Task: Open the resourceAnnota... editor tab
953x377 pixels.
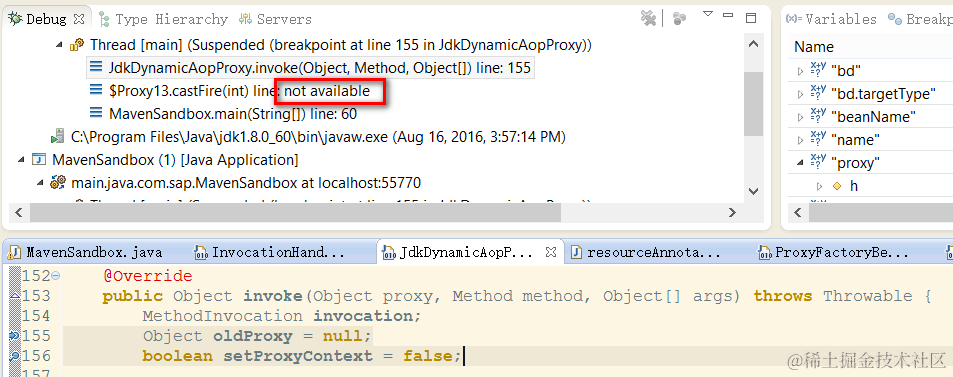Action: point(646,252)
